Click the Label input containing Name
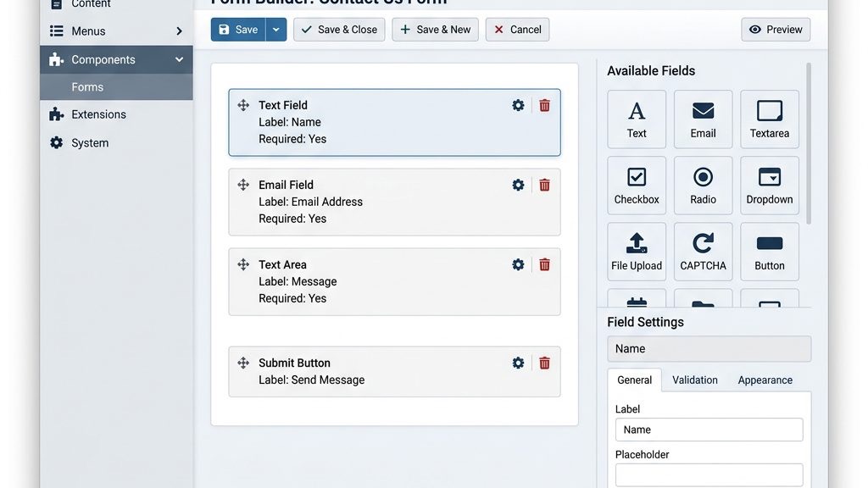This screenshot has height=488, width=868. tap(709, 430)
